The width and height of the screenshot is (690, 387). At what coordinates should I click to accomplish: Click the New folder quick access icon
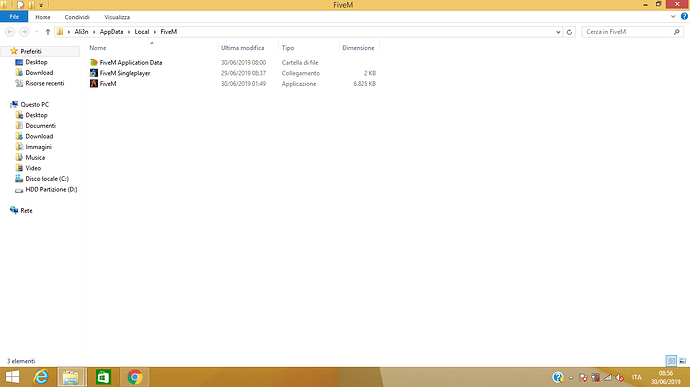point(31,5)
